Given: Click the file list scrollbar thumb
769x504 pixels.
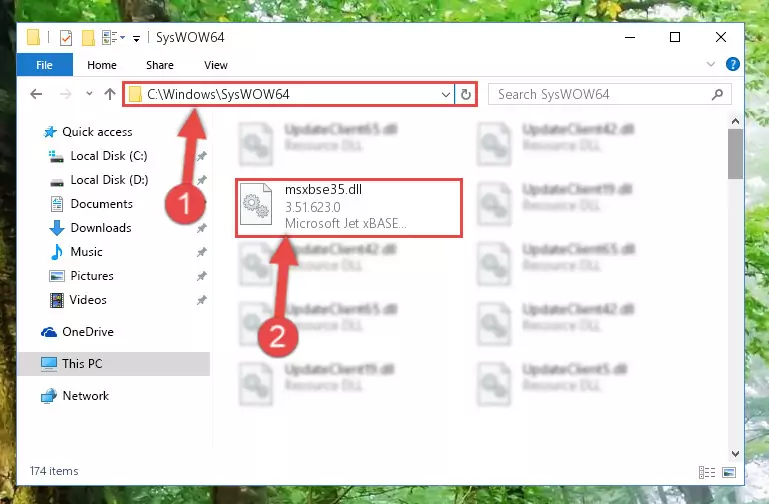Looking at the screenshot, I should [735, 154].
